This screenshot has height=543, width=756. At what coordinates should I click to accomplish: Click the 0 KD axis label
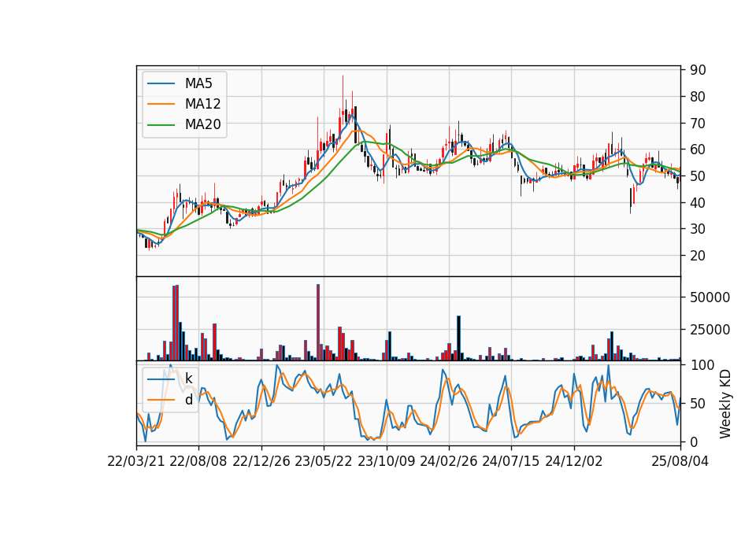(x=694, y=441)
